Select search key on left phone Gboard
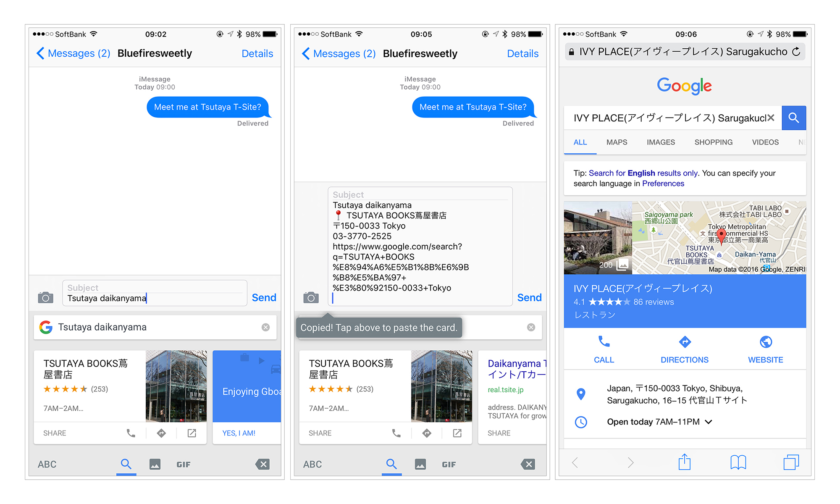 coord(126,464)
